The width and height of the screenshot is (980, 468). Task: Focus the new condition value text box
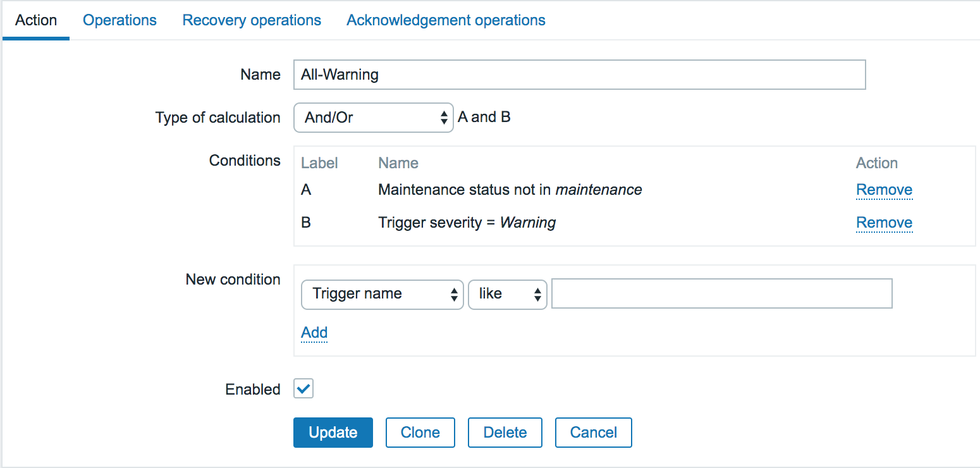coord(721,293)
